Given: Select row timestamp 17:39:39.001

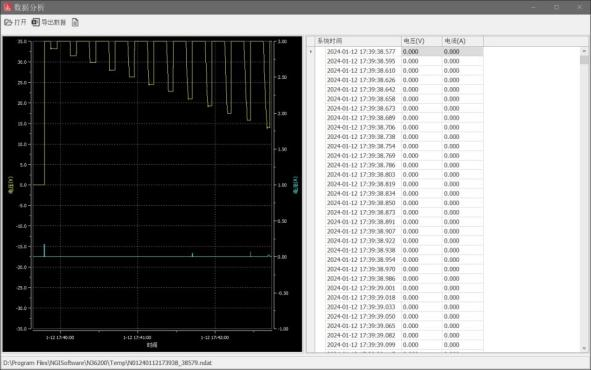Looking at the screenshot, I should (361, 288).
